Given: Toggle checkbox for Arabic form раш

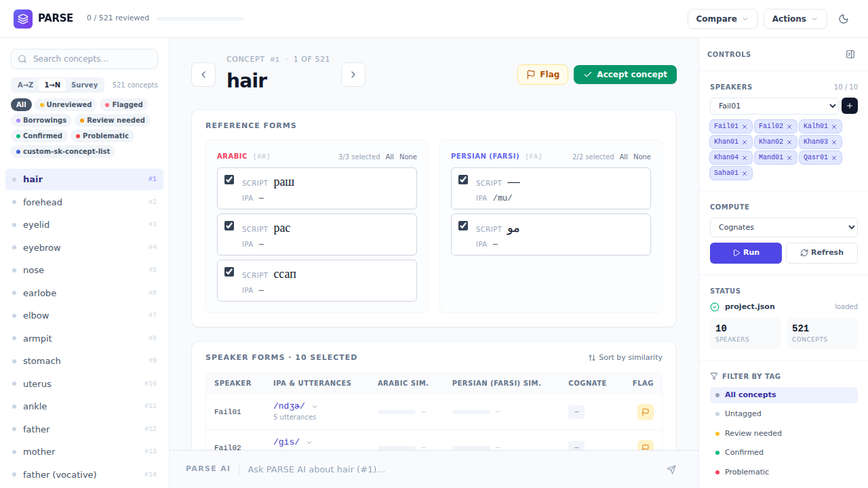Looking at the screenshot, I should point(229,180).
